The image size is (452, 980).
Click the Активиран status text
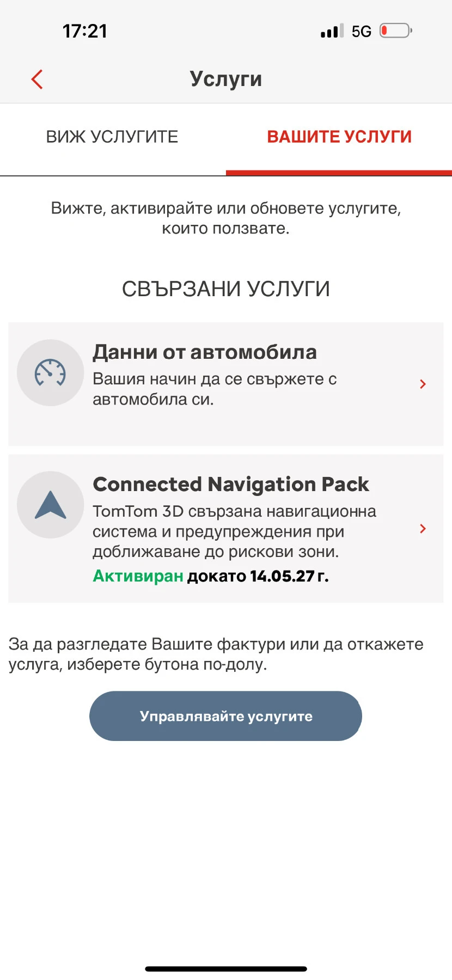[138, 576]
